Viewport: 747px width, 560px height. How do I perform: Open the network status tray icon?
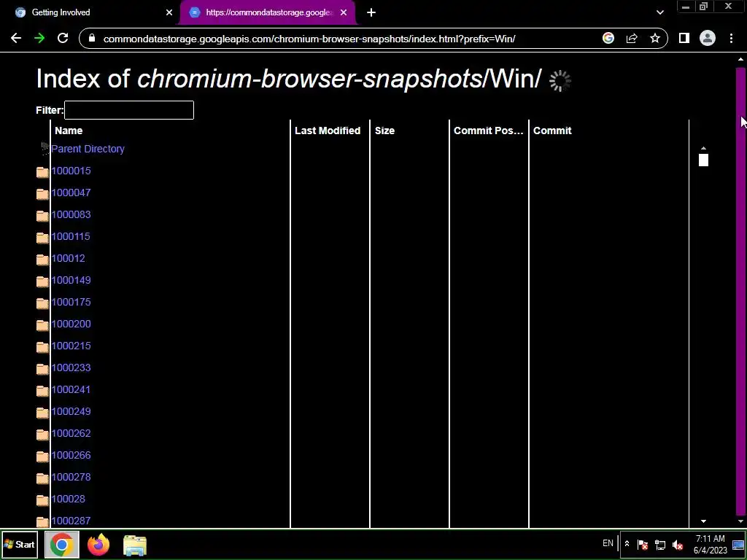click(660, 545)
